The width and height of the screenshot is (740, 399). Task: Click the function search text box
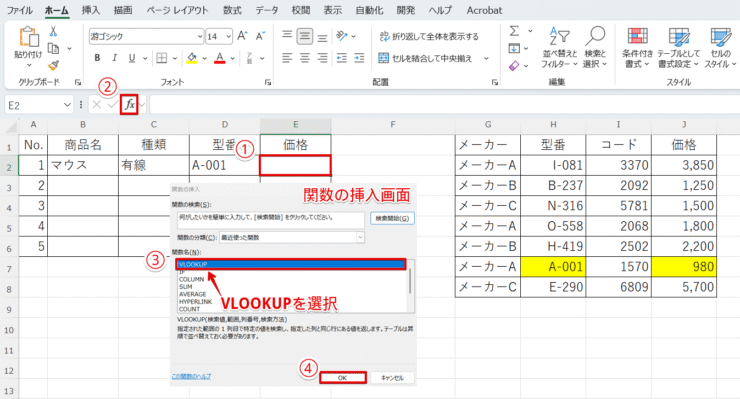pyautogui.click(x=270, y=220)
